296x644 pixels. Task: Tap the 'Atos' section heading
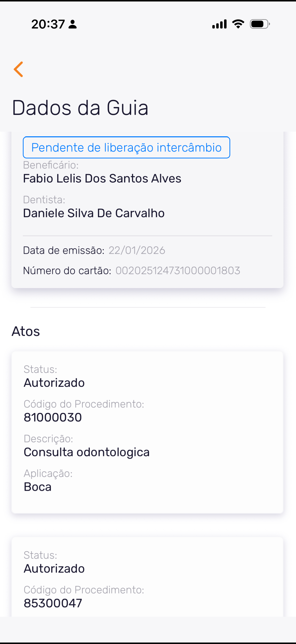coord(26,332)
